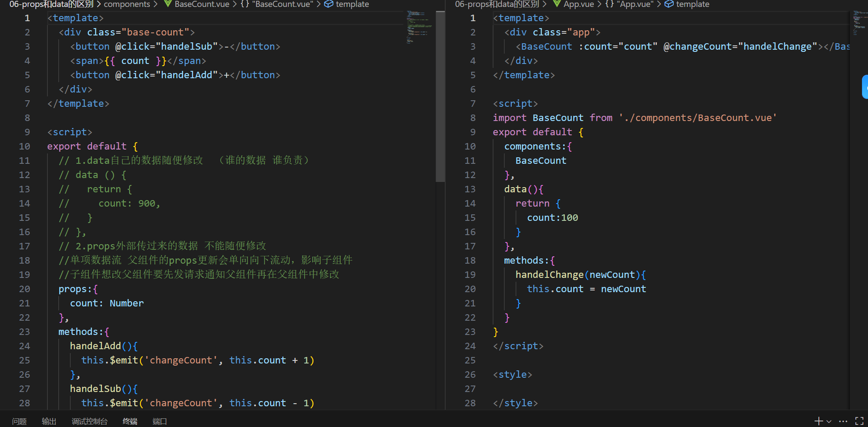Screen dimensions: 868x427
Task: Open the 端口 panel tab
Action: (x=160, y=421)
